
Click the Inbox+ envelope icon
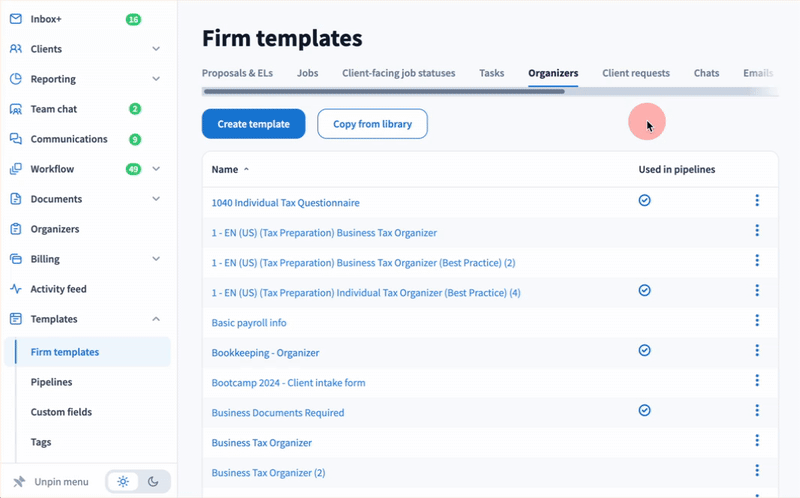tap(16, 19)
